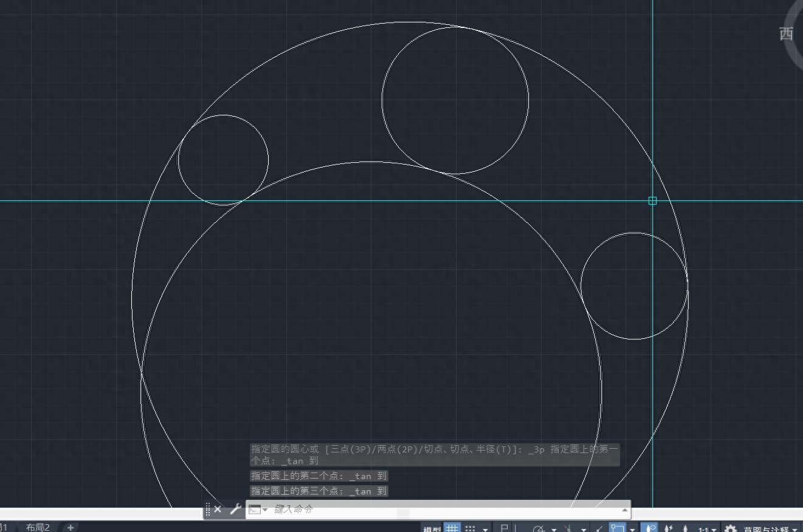Open 草图与注释 workspace dropdown
This screenshot has width=803, height=532.
click(770, 529)
